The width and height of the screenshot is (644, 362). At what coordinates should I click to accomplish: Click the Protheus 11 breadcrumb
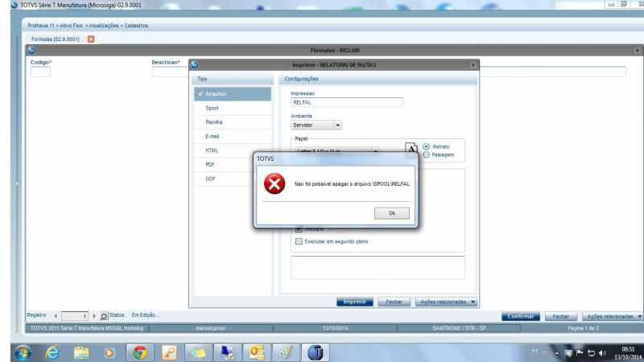(41, 26)
